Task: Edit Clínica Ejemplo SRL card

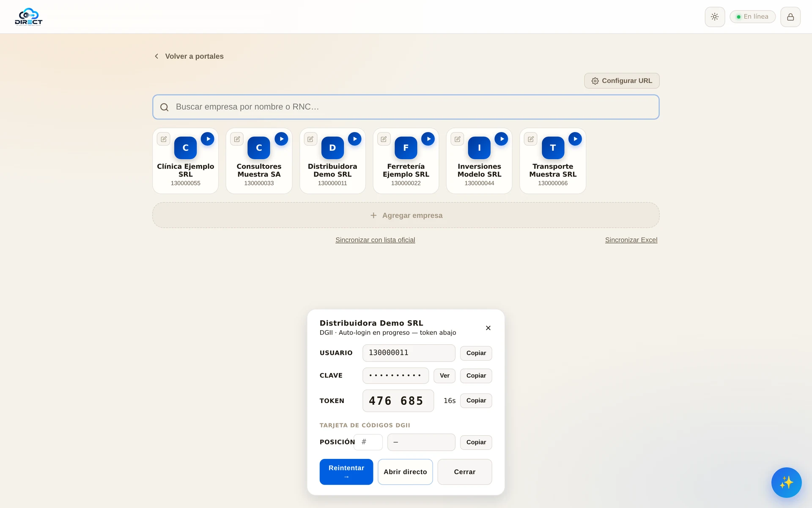Action: click(x=164, y=139)
